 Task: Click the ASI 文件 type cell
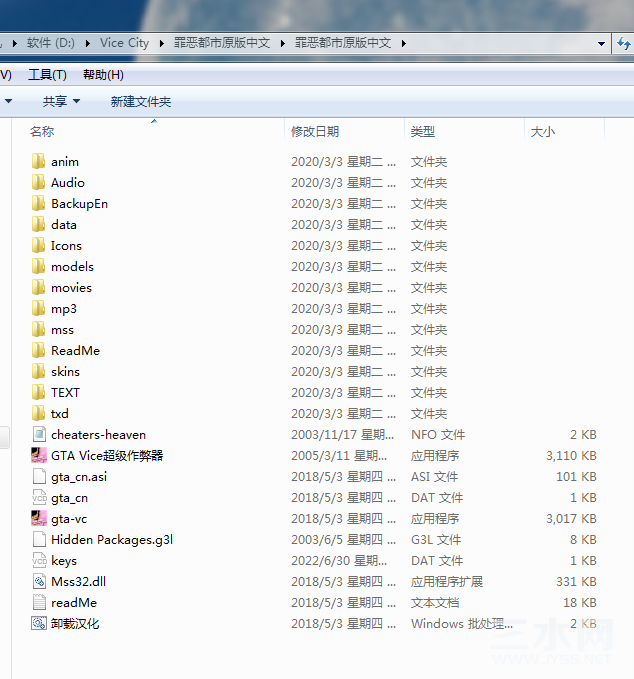pyautogui.click(x=434, y=476)
